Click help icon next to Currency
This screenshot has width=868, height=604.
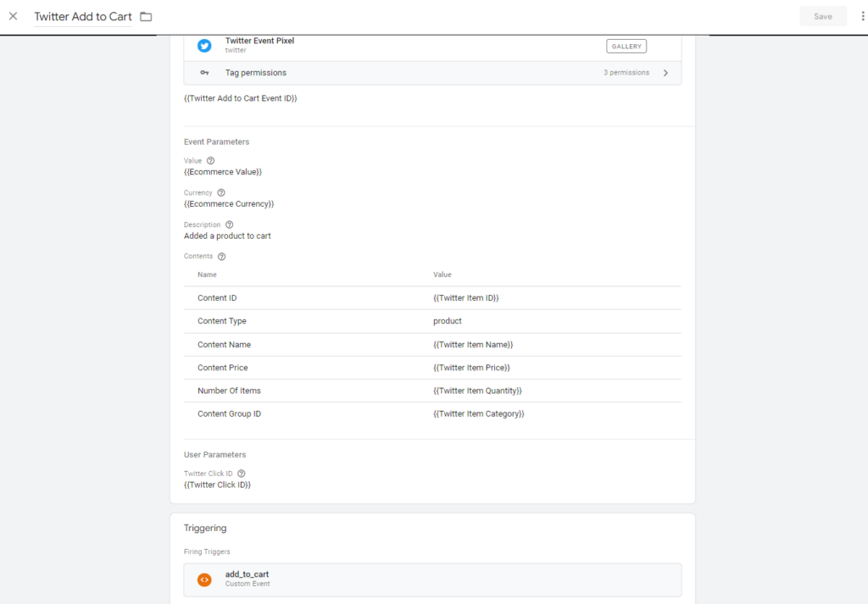221,192
